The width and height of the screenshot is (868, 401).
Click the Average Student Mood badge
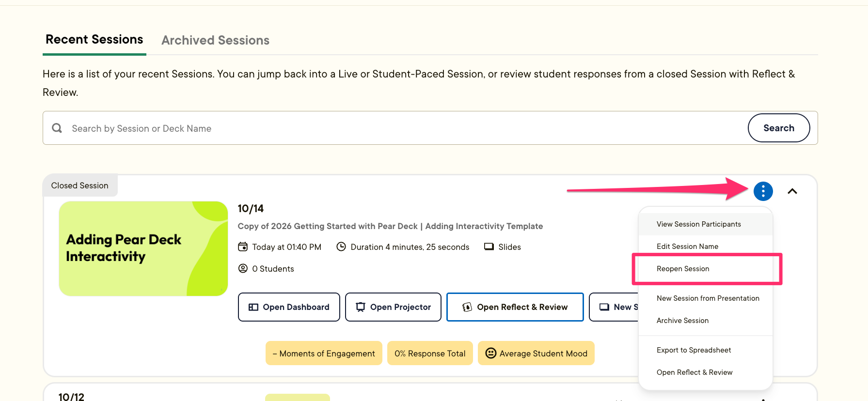click(536, 353)
